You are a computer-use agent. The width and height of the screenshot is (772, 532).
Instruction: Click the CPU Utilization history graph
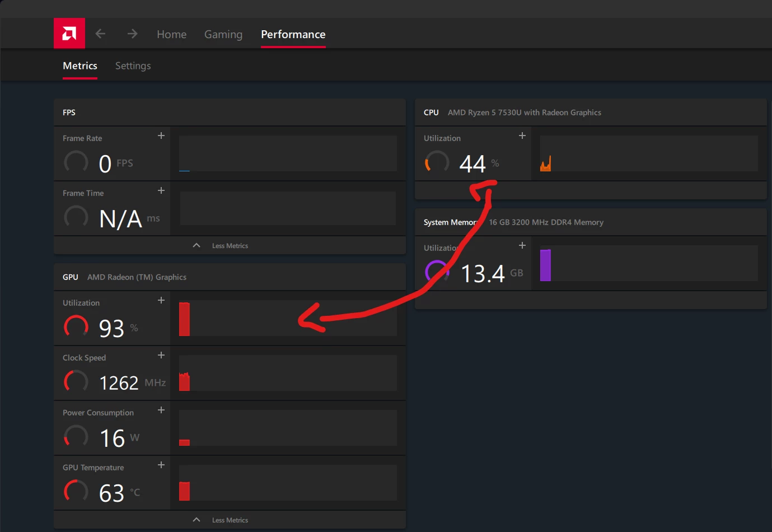coord(649,153)
